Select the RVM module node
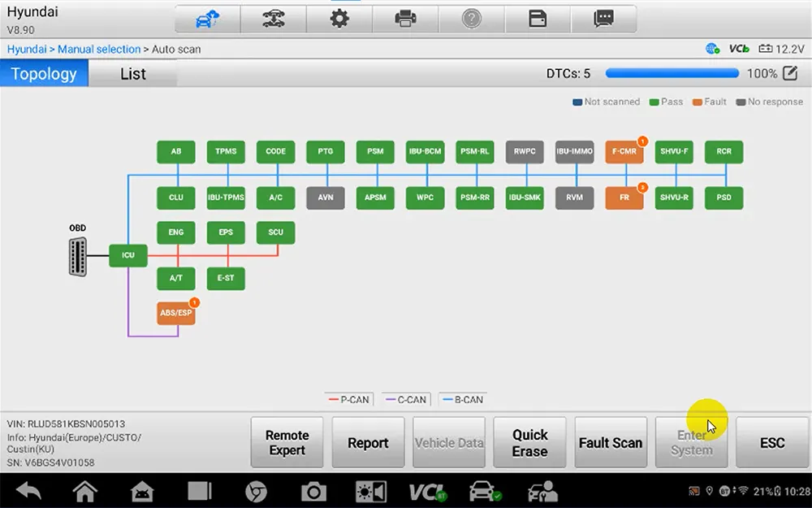Image resolution: width=812 pixels, height=508 pixels. 574,198
